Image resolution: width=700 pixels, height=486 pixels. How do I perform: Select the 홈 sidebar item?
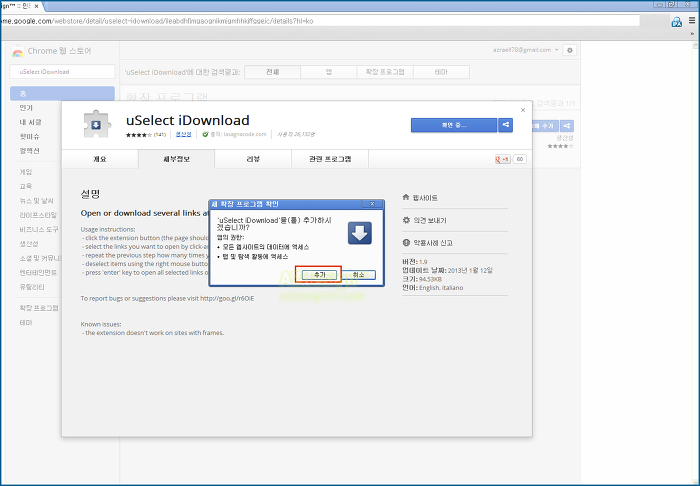pos(62,93)
